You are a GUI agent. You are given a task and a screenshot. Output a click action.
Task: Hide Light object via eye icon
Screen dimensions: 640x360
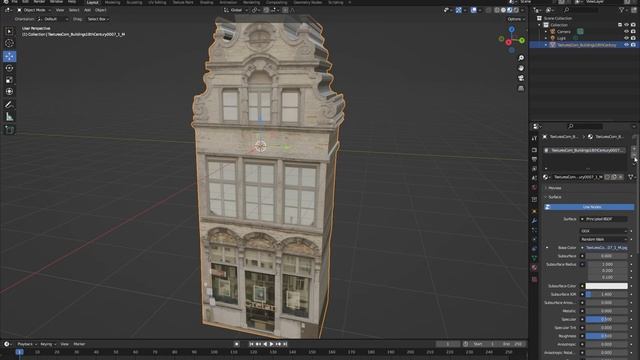tap(627, 38)
